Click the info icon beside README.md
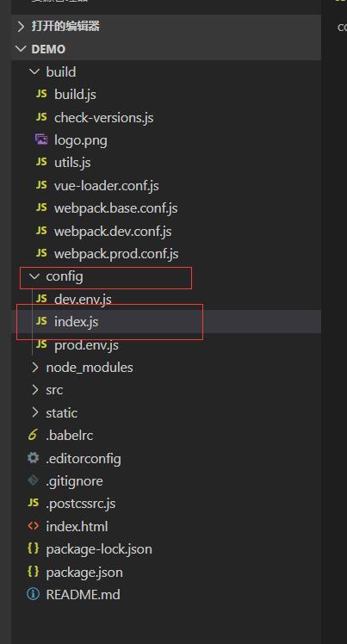Viewport: 347px width, 644px height. [x=33, y=594]
